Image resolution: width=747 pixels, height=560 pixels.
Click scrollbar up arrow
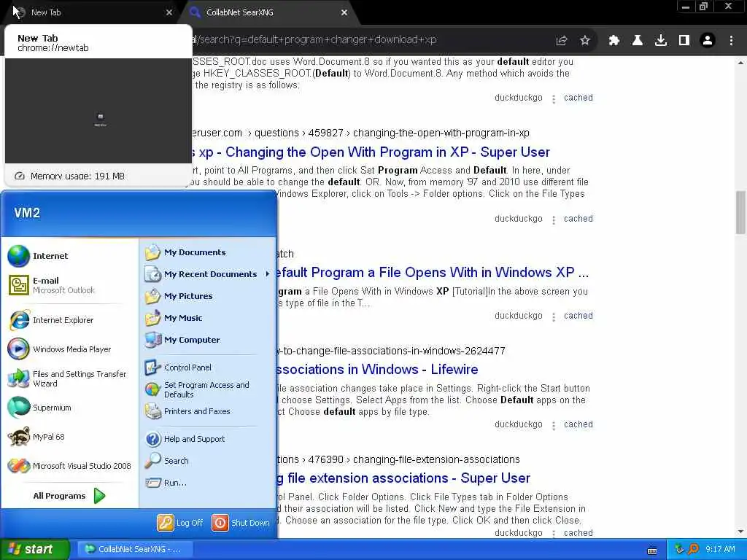pyautogui.click(x=740, y=63)
